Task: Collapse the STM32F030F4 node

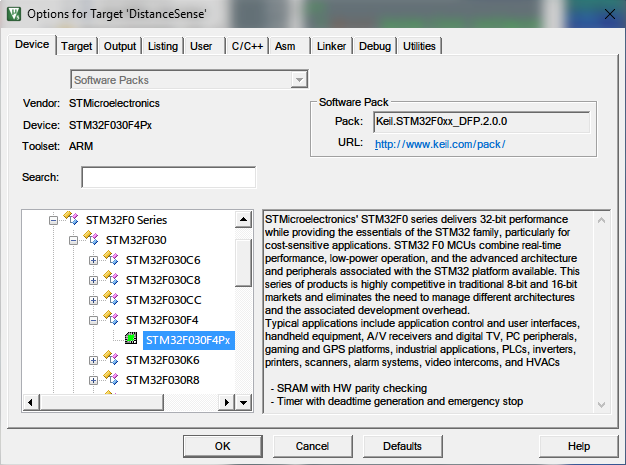Action: coord(93,320)
